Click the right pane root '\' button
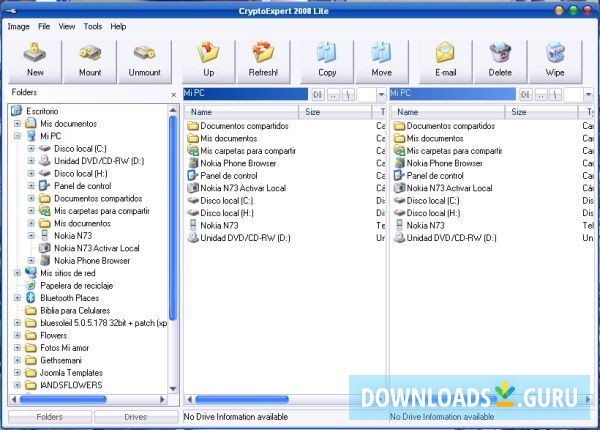Screen dimensions: 600x430 (x=555, y=94)
